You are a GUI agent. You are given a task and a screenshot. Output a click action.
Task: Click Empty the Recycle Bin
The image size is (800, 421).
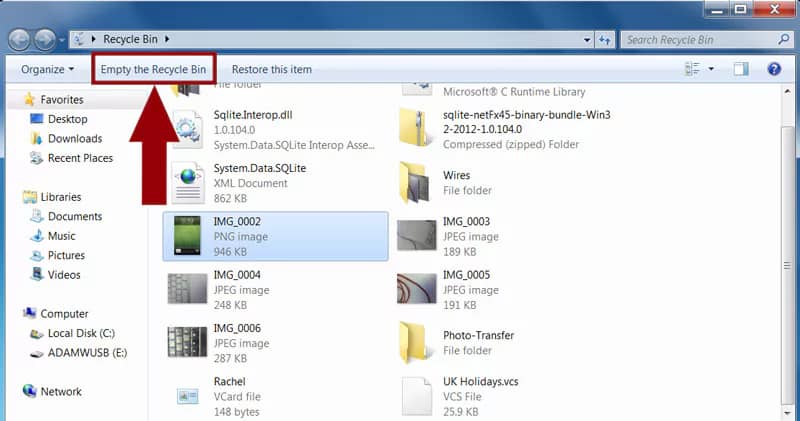[154, 69]
